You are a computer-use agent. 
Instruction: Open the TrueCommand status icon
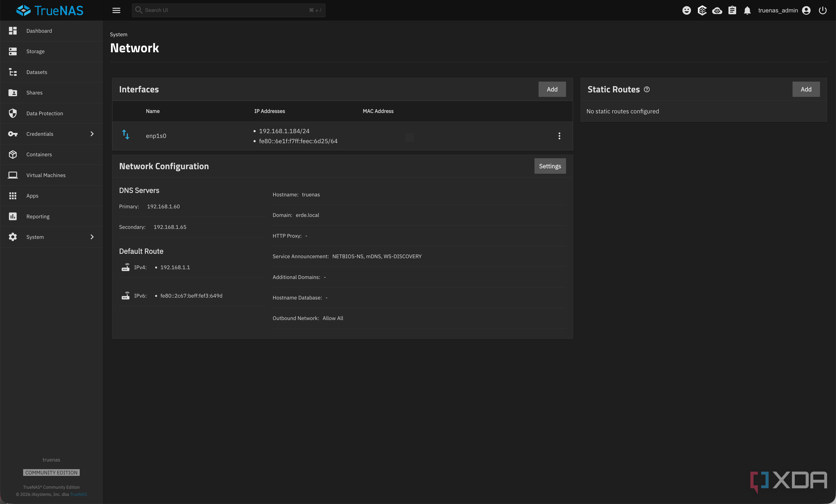[702, 10]
